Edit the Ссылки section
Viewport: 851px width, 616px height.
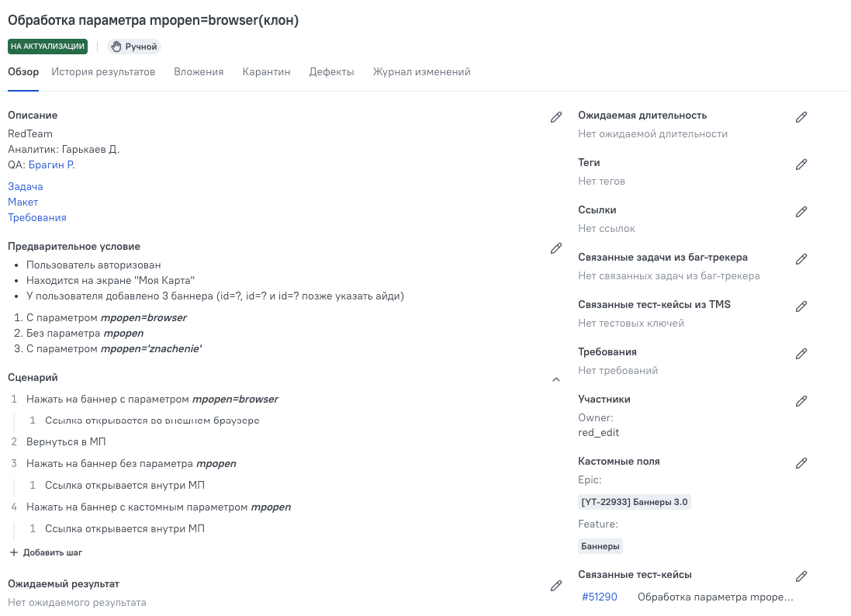point(801,211)
